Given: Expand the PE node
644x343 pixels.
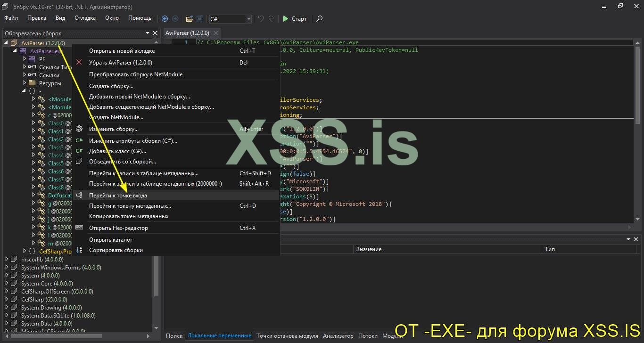Looking at the screenshot, I should point(25,59).
